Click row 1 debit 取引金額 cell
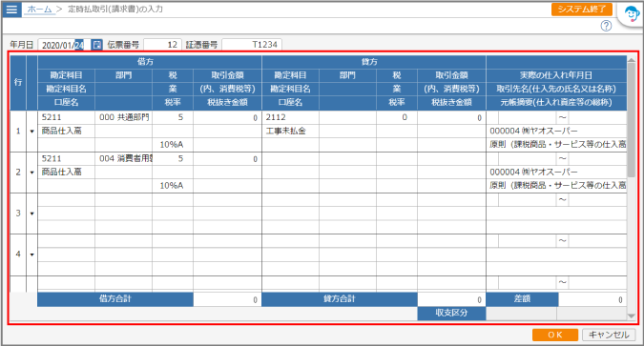The image size is (644, 346). pyautogui.click(x=227, y=117)
